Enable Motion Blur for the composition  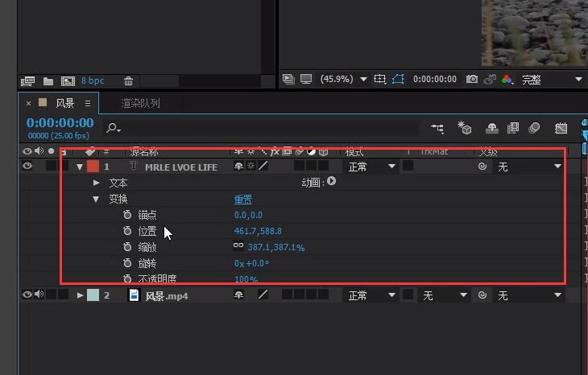point(534,128)
